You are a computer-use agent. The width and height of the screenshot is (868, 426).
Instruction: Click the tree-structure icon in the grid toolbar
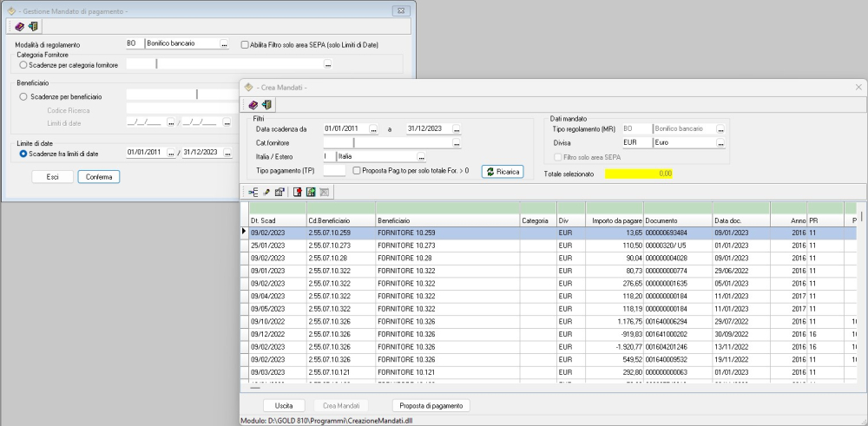click(253, 191)
